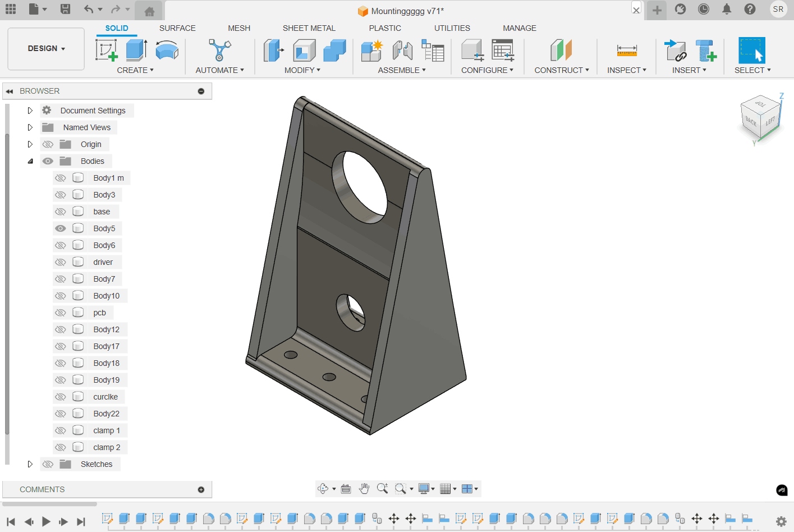Switch to the MESH tab
The height and width of the screenshot is (532, 794).
[239, 28]
